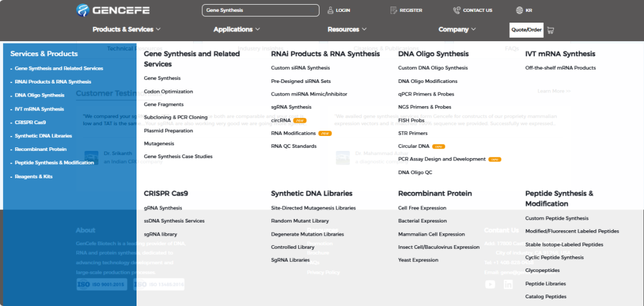Click the Login user icon
This screenshot has width=644, height=306.
pyautogui.click(x=331, y=10)
